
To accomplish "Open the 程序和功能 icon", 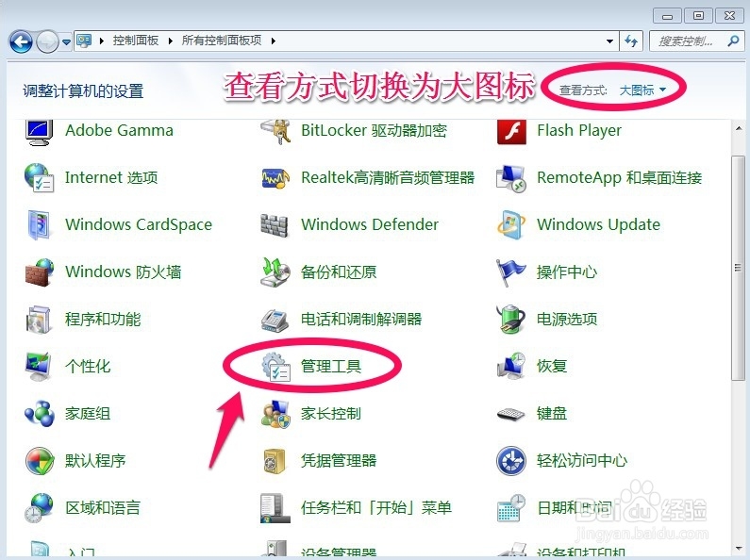I will click(x=39, y=320).
